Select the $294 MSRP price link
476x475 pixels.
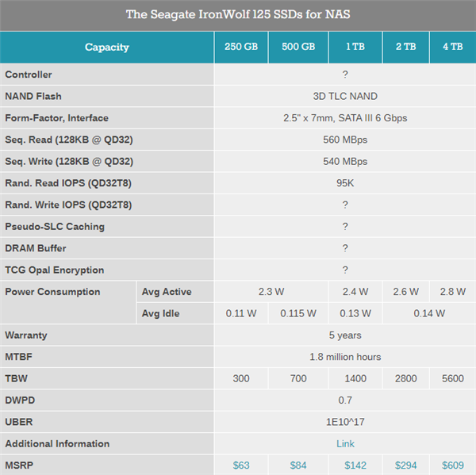tap(405, 465)
